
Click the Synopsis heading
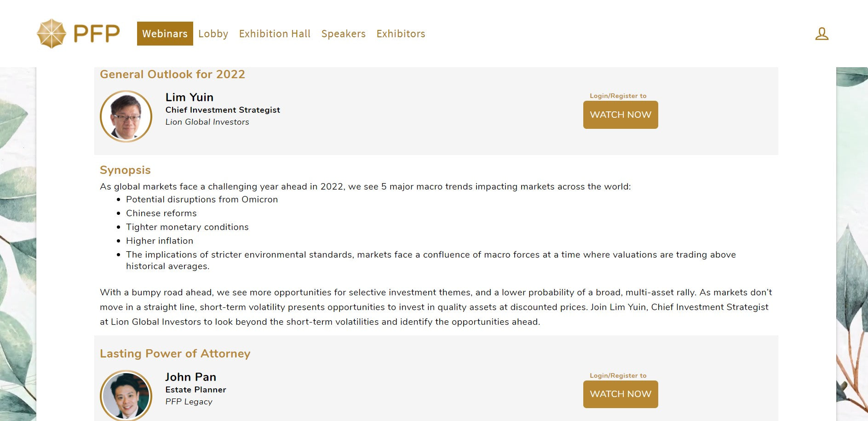click(x=125, y=170)
